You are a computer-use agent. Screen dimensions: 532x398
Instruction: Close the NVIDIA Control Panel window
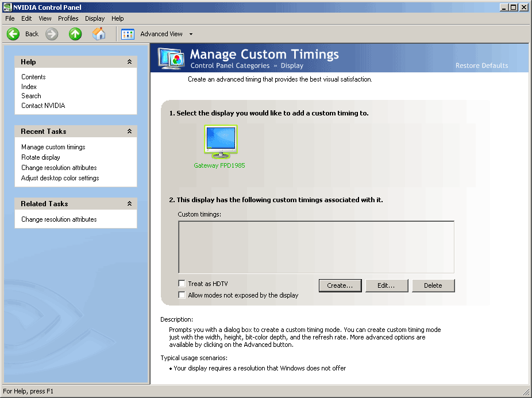(524, 7)
